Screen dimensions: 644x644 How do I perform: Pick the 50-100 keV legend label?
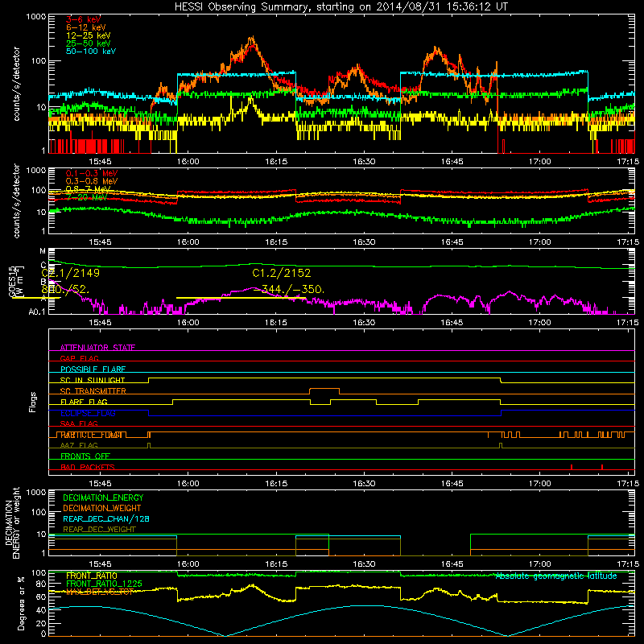91,52
